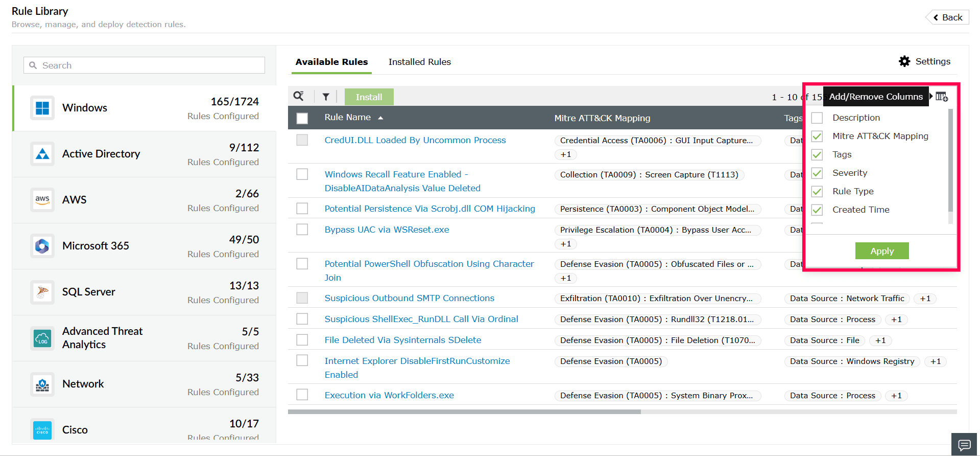980x456 pixels.
Task: Open Settings via the gear icon
Action: click(x=904, y=61)
